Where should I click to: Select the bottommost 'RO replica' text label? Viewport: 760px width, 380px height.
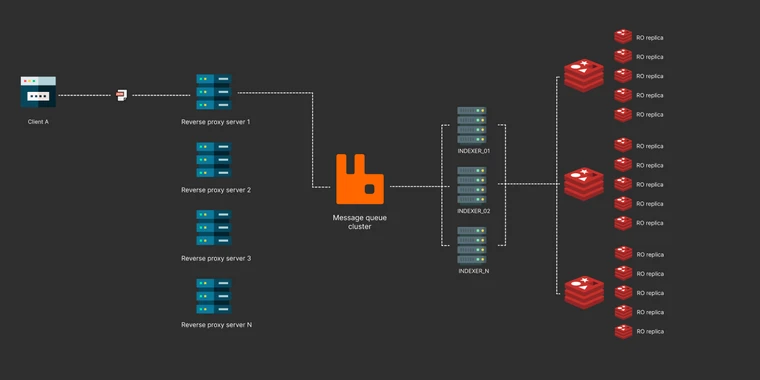pyautogui.click(x=649, y=332)
